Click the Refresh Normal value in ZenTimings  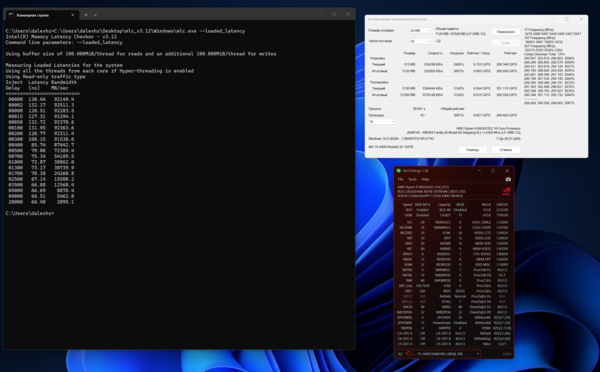coord(460,296)
